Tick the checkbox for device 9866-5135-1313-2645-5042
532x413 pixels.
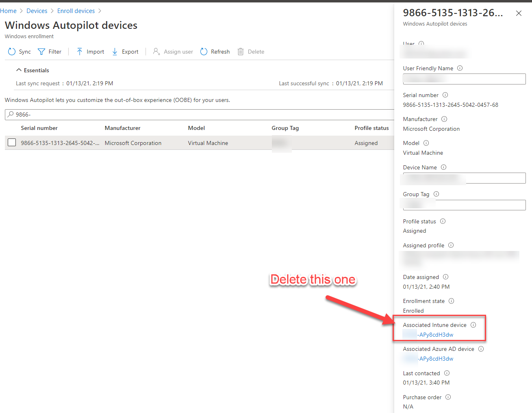click(12, 143)
